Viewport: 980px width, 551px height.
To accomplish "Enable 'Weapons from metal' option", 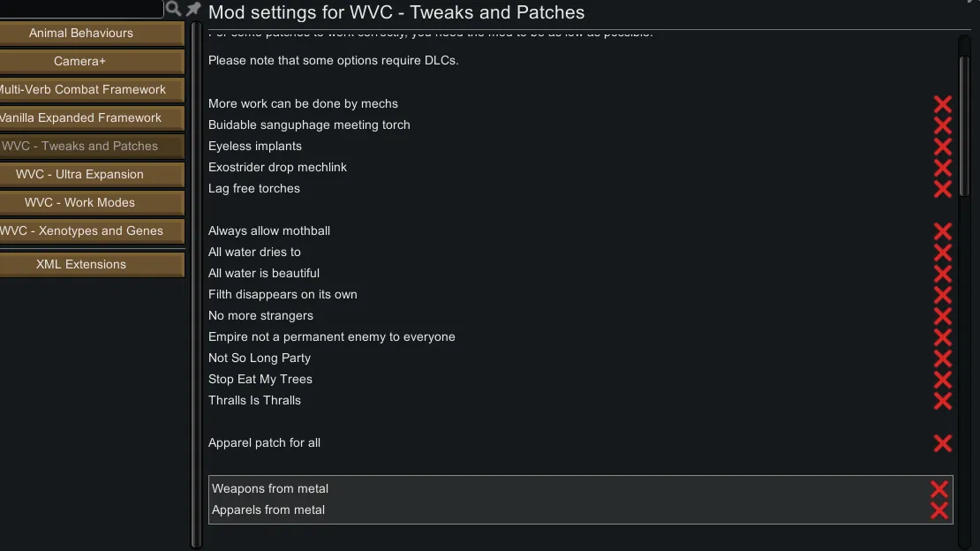I will click(939, 489).
